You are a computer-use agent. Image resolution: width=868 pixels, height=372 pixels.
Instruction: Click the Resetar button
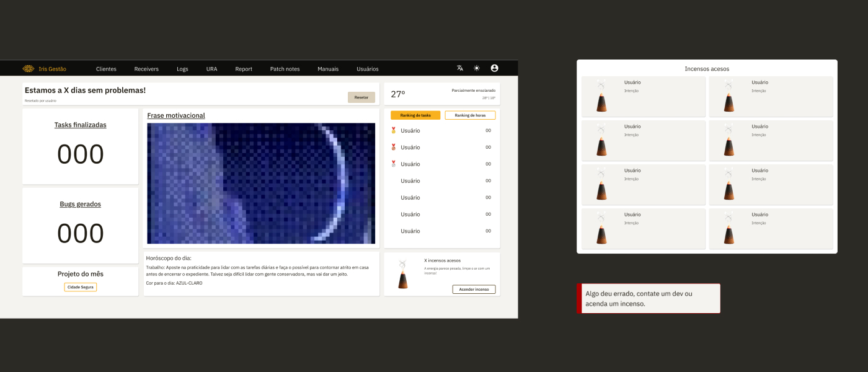point(361,97)
